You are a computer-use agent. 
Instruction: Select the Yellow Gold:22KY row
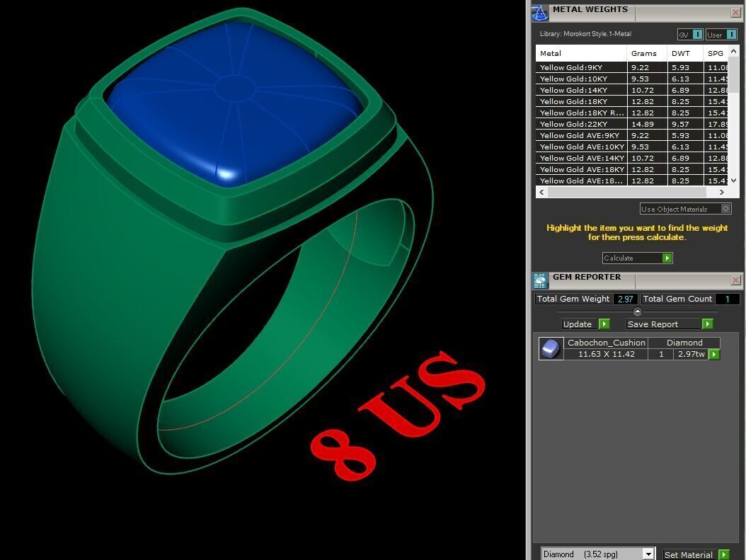click(x=632, y=124)
